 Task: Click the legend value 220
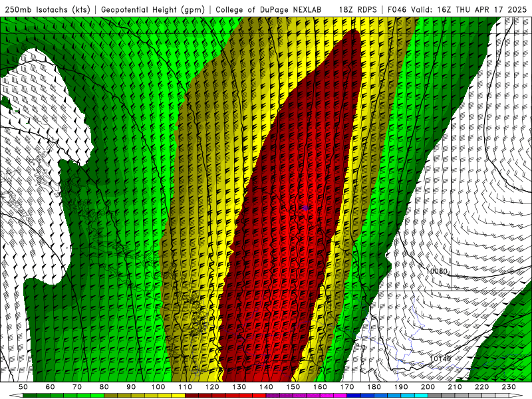[481, 387]
